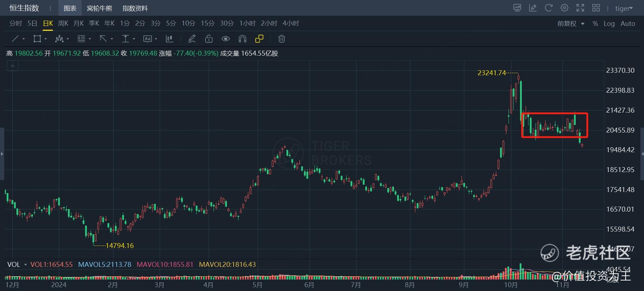Select the 周K weekly timeframe

(x=63, y=23)
